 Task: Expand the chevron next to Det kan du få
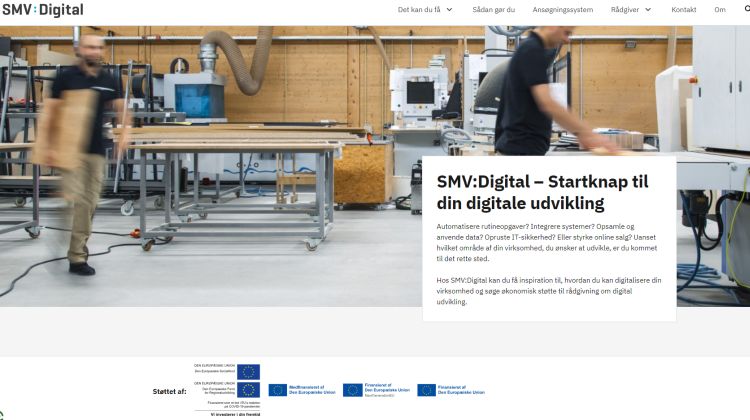click(449, 10)
